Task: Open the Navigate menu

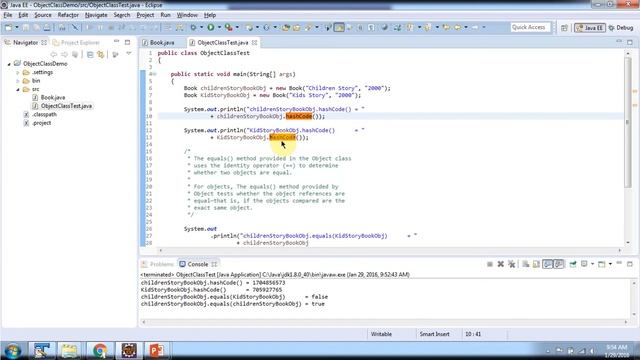Action: click(x=96, y=15)
